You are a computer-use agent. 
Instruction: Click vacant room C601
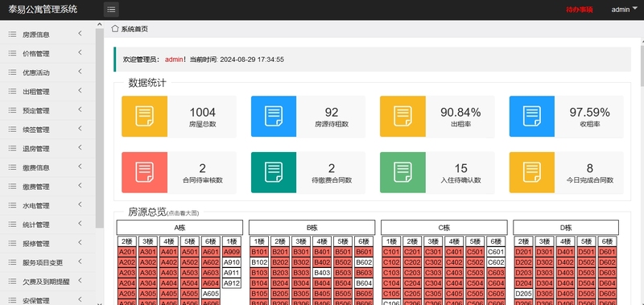(496, 252)
